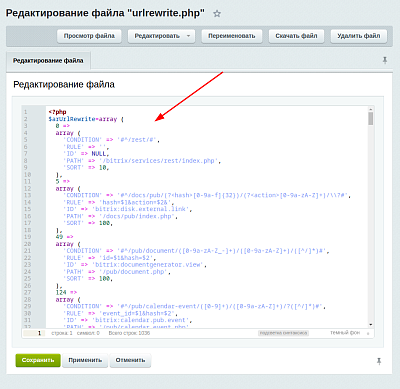Pin the tab panel with top pin icon
The image size is (400, 389).
(x=384, y=60)
